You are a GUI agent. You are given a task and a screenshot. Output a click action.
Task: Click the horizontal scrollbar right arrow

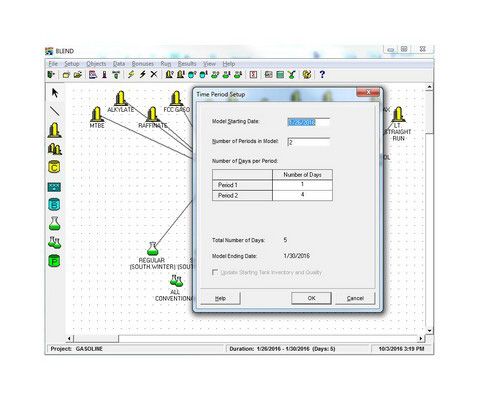(421, 339)
